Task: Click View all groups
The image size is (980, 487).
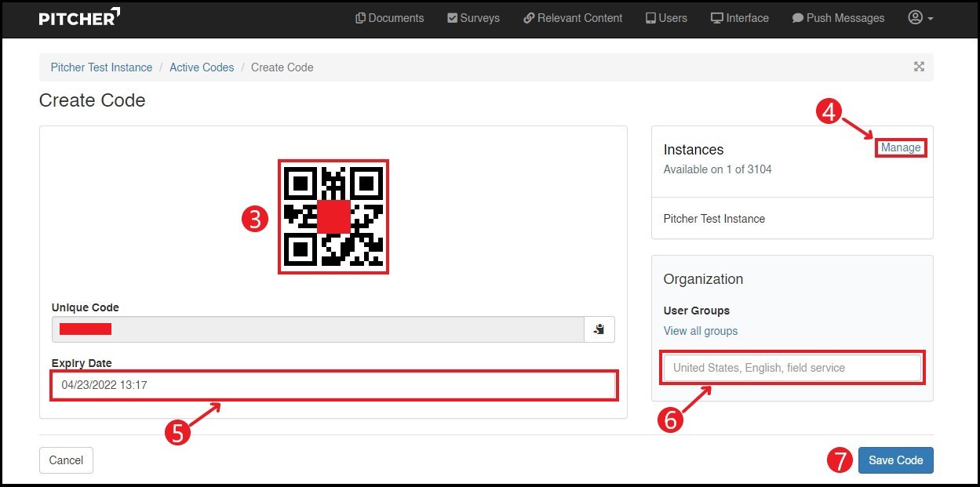Action: [700, 330]
